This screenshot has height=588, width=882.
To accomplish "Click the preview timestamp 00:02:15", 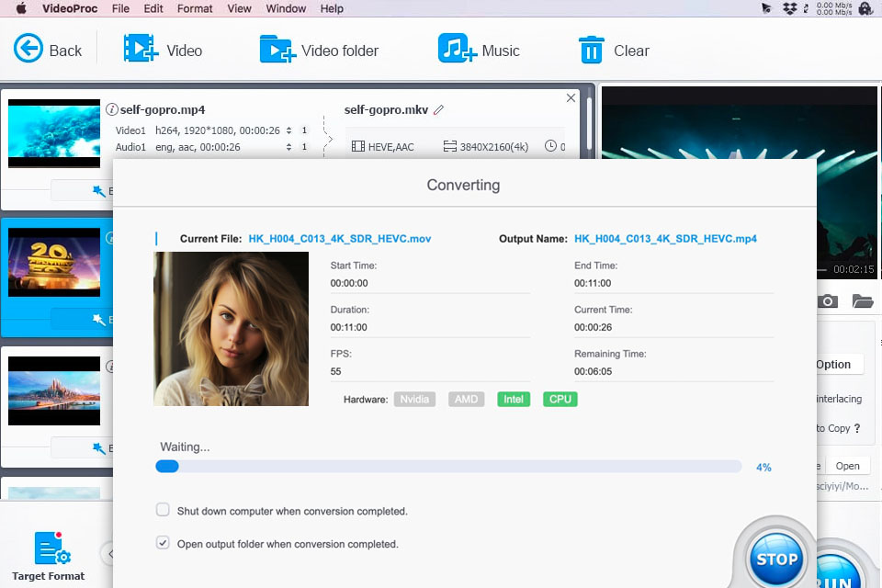I will coord(854,269).
